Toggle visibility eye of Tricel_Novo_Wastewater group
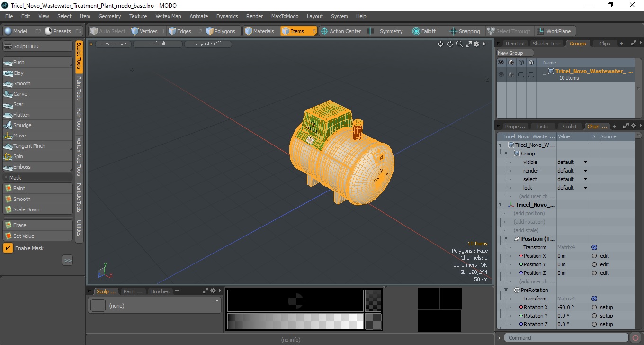Screen dimensions: 644x345 click(501, 74)
